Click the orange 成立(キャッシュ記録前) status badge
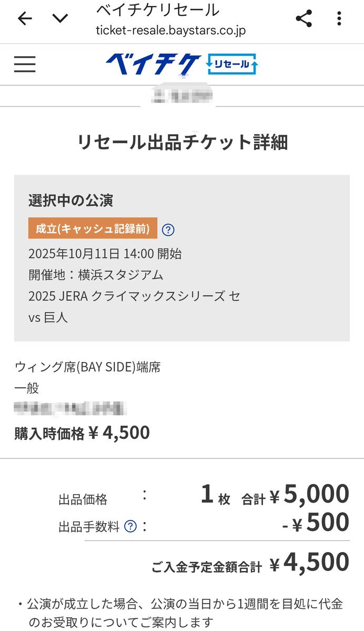The width and height of the screenshot is (364, 631). 93,229
